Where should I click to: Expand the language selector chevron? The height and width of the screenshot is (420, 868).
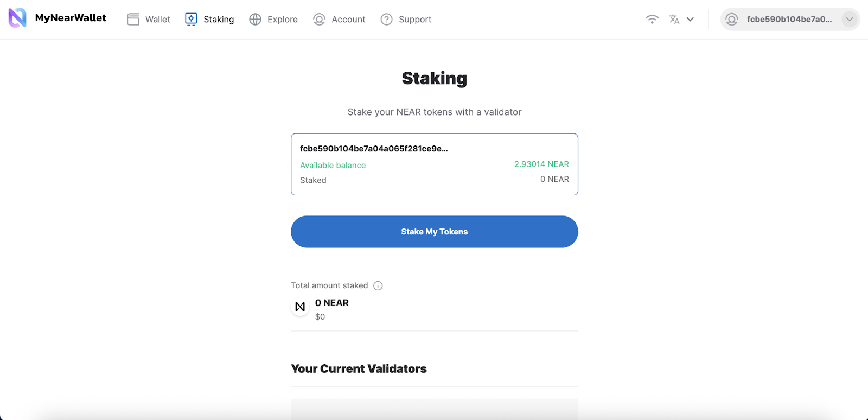[x=690, y=20]
